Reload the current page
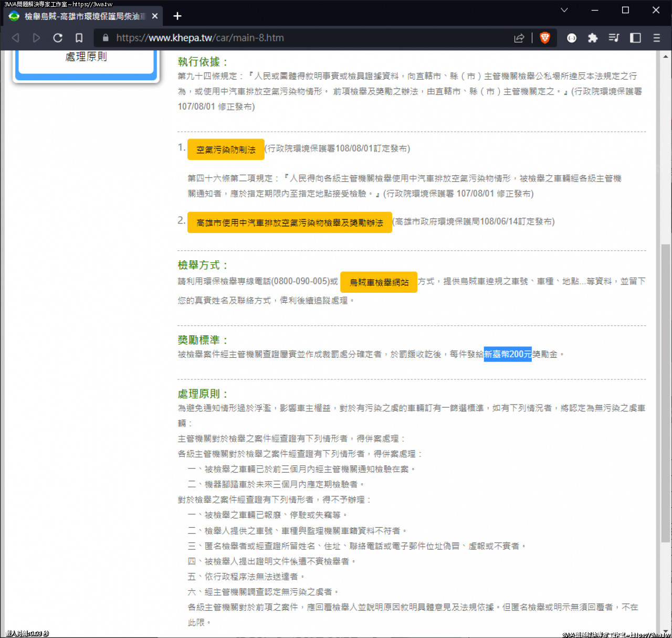672x638 pixels. [58, 38]
